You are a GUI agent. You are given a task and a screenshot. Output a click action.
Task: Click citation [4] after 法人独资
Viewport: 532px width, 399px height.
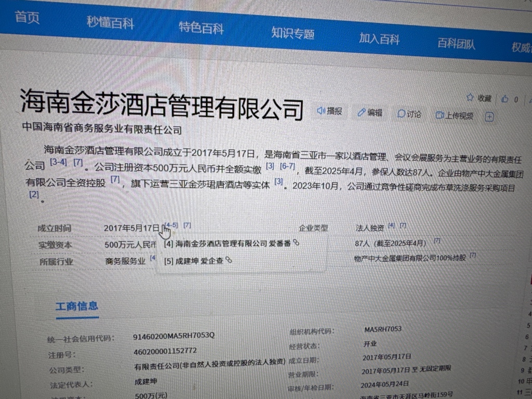click(x=391, y=225)
